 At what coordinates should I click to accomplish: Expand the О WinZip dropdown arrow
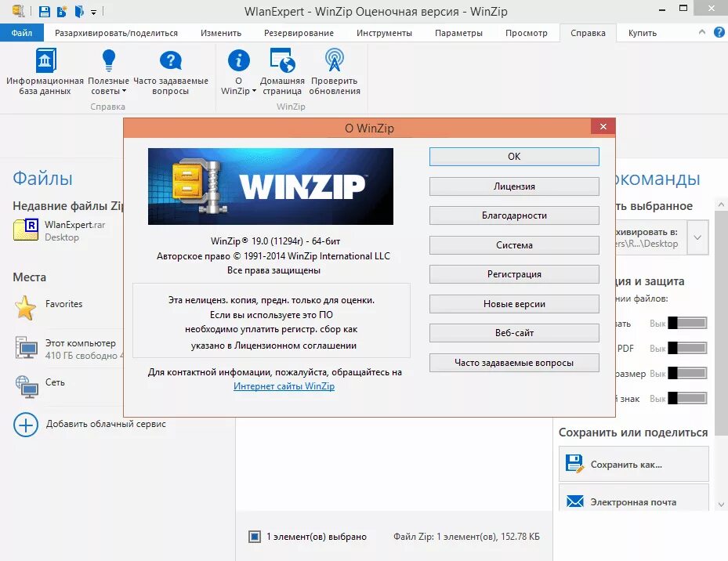[254, 92]
